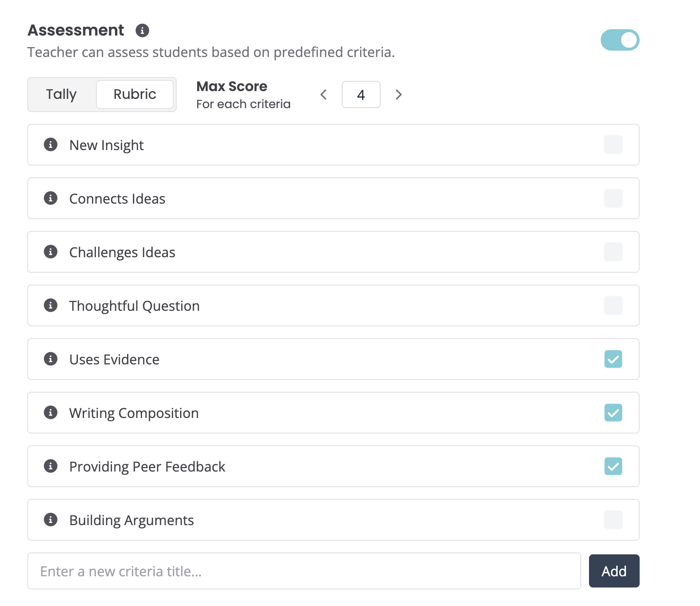Decrease max score with left chevron
Viewport: 700px width, 606px height.
click(324, 95)
